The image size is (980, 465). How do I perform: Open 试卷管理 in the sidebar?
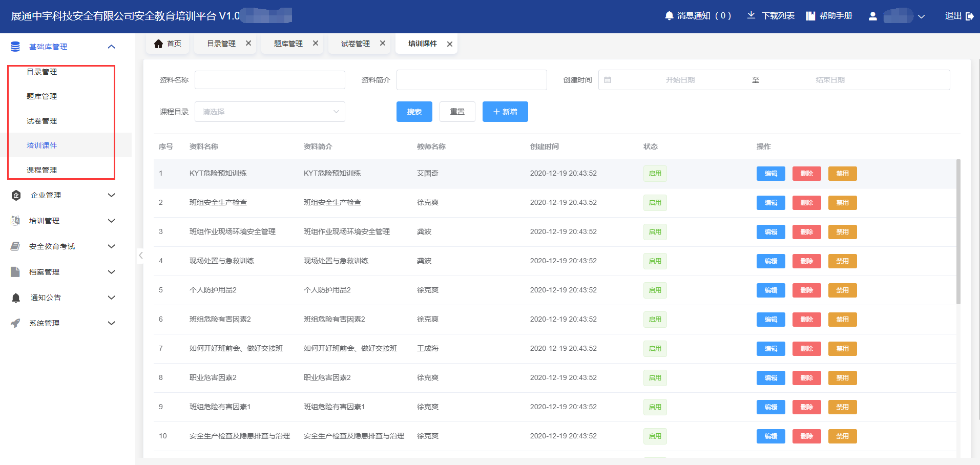tap(42, 121)
